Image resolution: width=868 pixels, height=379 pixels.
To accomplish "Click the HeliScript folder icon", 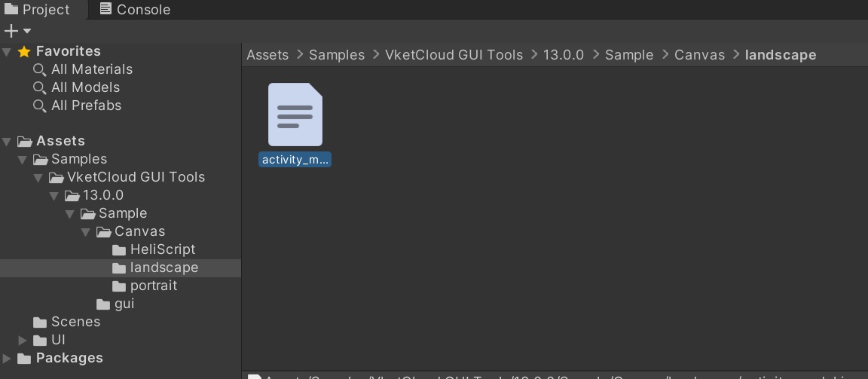I will (119, 249).
